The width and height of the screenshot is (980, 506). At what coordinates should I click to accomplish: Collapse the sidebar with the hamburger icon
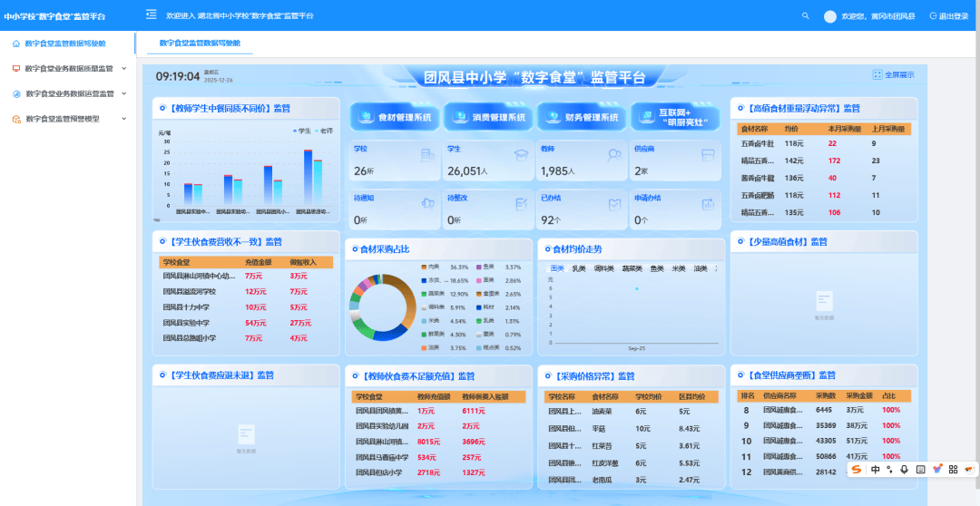152,15
